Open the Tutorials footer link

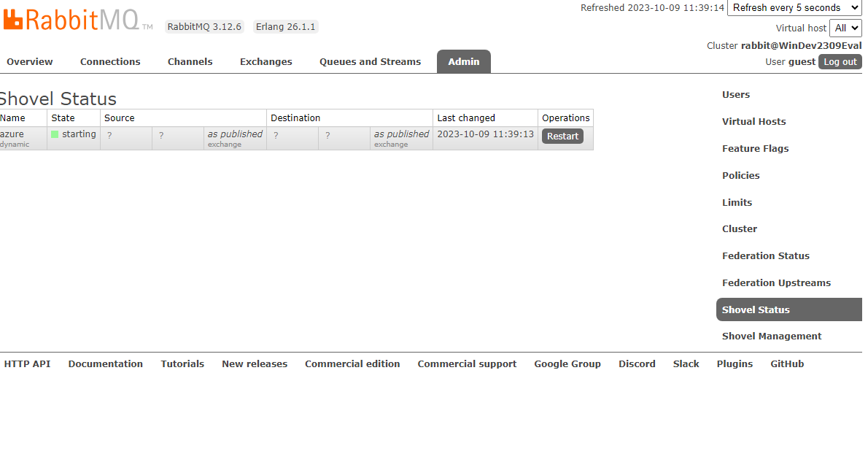pyautogui.click(x=182, y=363)
